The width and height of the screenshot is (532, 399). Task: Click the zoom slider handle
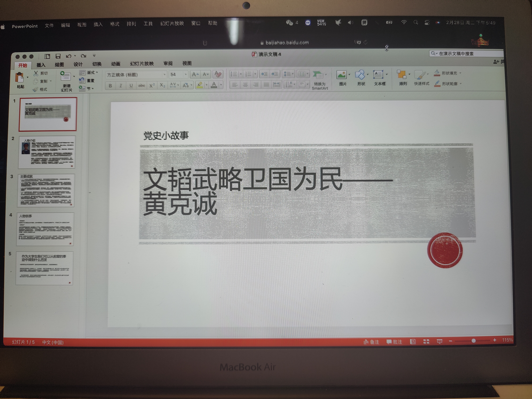point(473,341)
